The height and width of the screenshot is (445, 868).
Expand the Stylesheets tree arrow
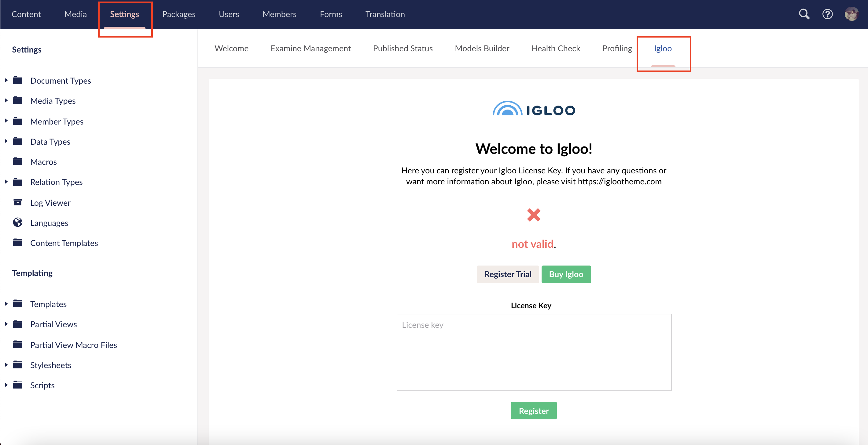(6, 365)
